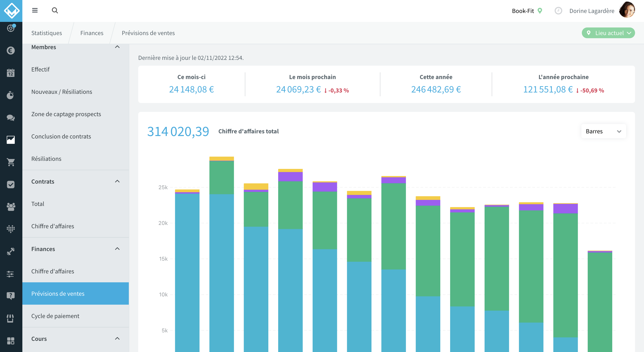This screenshot has height=352, width=644.
Task: Click the Ce mois-ci amount 24 148,08 €
Action: 191,89
